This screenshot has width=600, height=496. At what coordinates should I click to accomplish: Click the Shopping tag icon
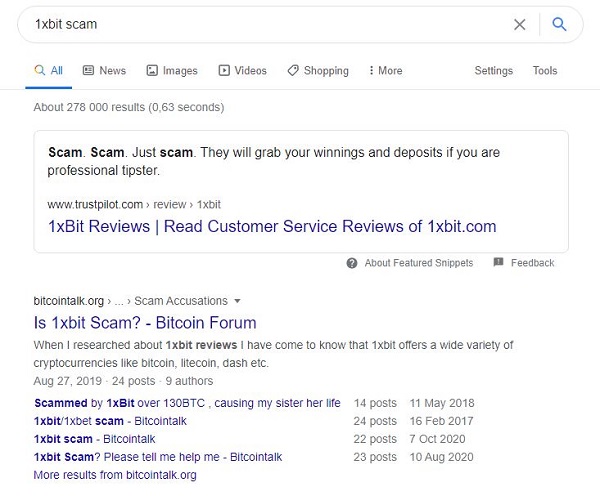(293, 70)
